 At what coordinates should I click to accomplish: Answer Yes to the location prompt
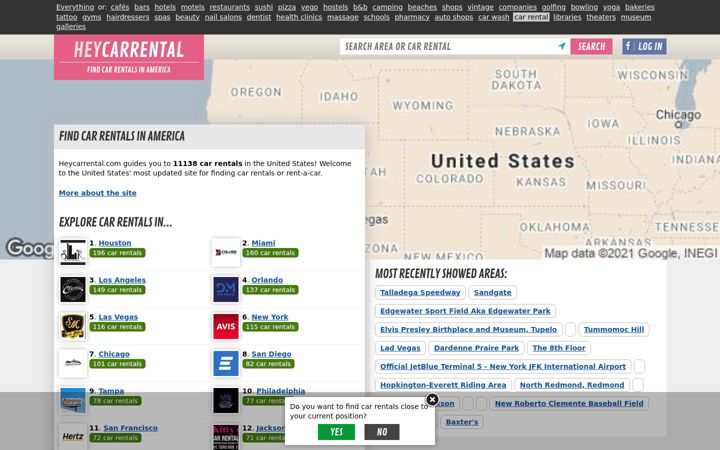point(337,432)
